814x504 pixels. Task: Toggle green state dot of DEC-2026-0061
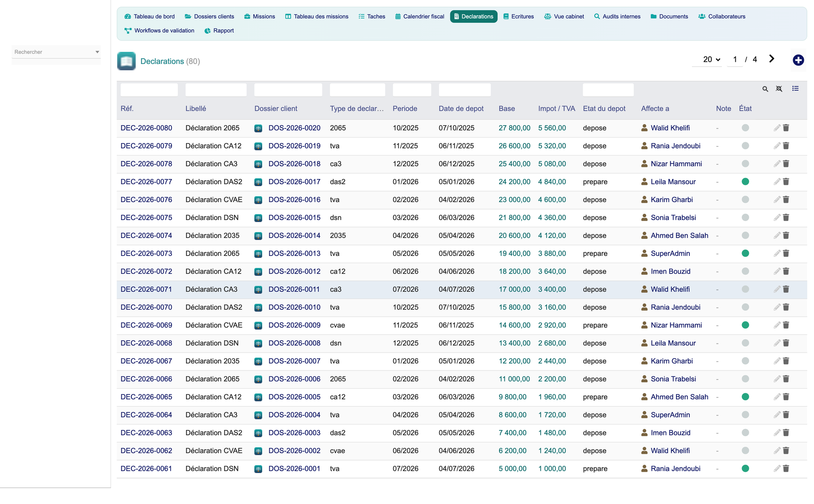745,468
